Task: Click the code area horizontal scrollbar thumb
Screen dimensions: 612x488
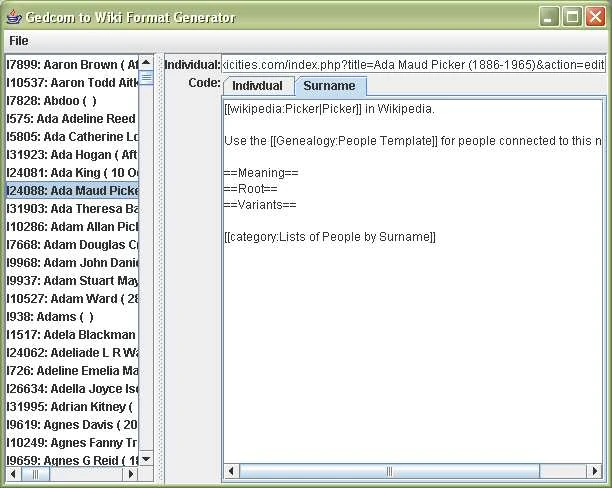Action: [x=389, y=471]
